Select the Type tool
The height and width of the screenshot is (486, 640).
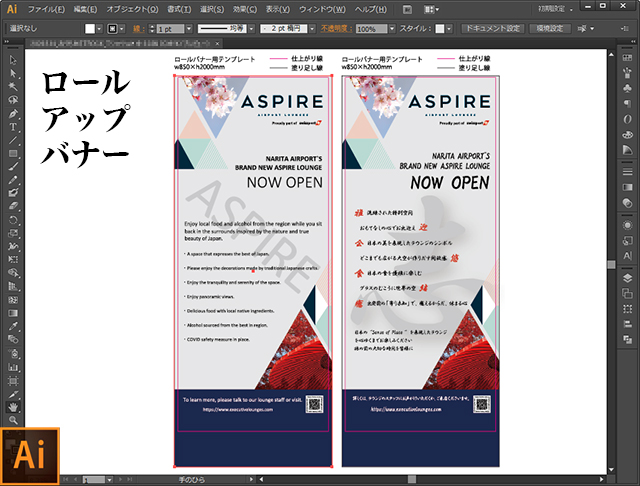13,127
